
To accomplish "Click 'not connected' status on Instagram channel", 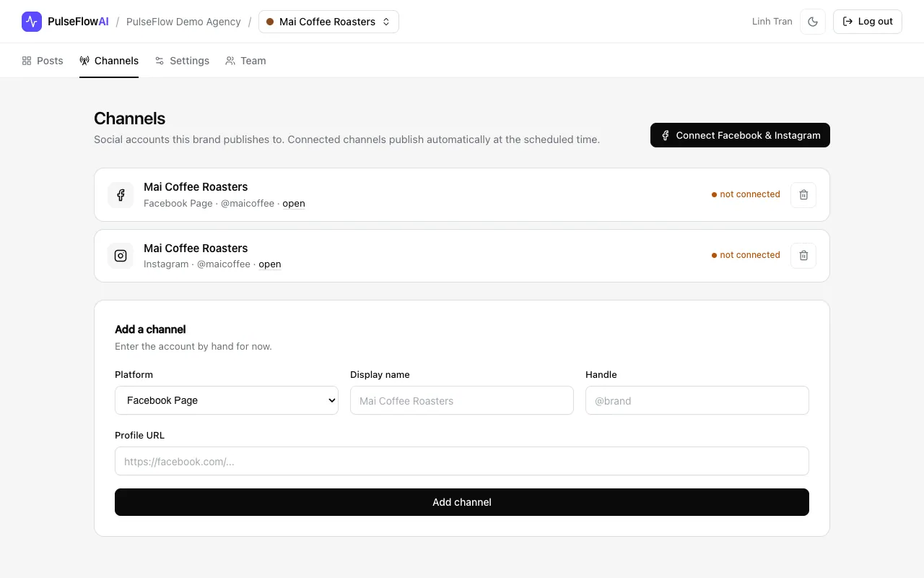I will [746, 255].
